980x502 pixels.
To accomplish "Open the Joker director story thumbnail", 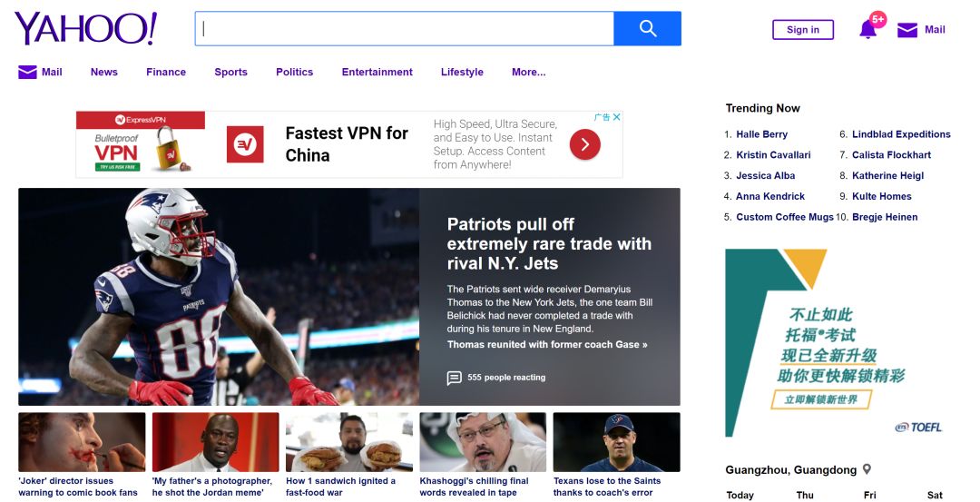I will tap(82, 442).
